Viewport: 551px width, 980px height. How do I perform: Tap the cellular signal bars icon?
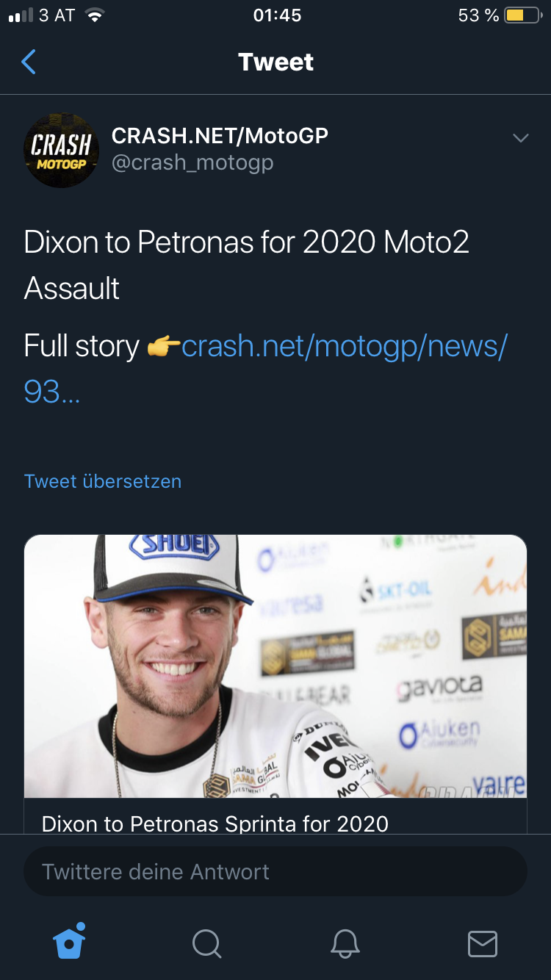20,15
